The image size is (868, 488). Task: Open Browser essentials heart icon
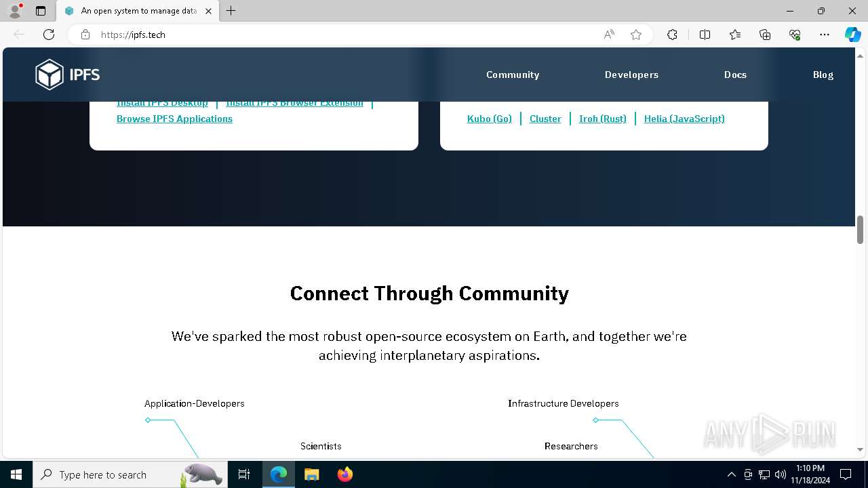[x=795, y=35]
